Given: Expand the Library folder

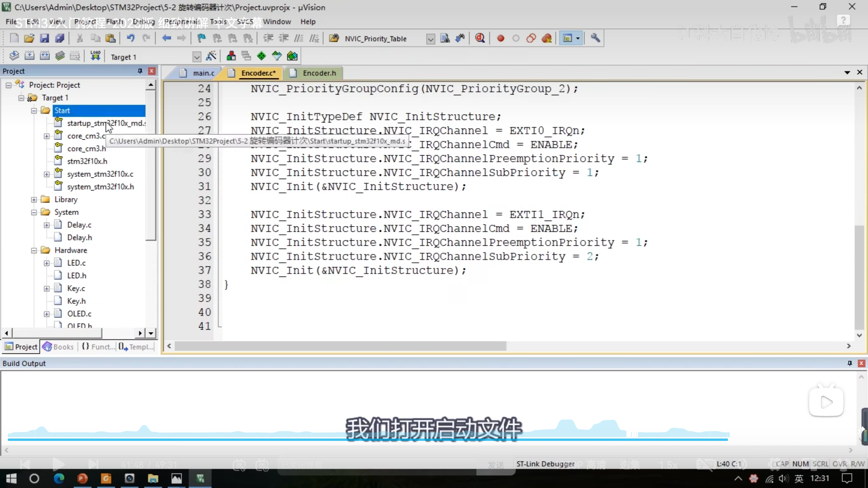Looking at the screenshot, I should [34, 200].
